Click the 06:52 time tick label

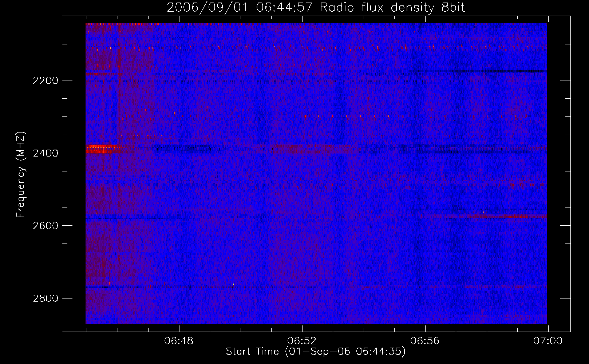pos(302,341)
